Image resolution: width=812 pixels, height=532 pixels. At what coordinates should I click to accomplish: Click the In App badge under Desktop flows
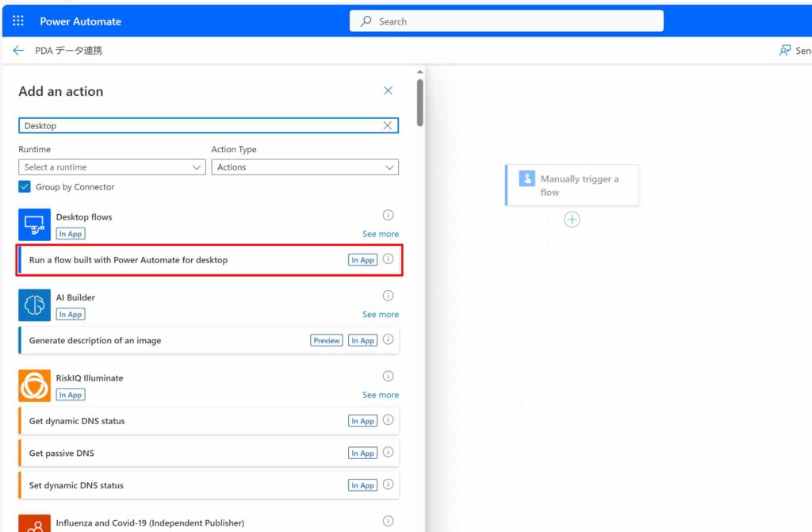coord(71,234)
